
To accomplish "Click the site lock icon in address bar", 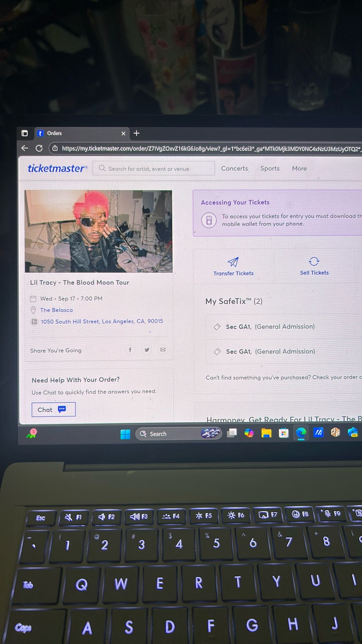I will 55,148.
